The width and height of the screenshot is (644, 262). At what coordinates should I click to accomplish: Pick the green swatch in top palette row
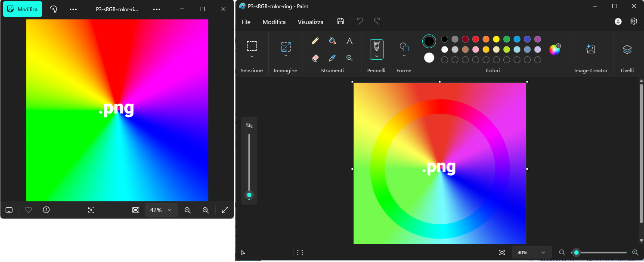pos(507,39)
